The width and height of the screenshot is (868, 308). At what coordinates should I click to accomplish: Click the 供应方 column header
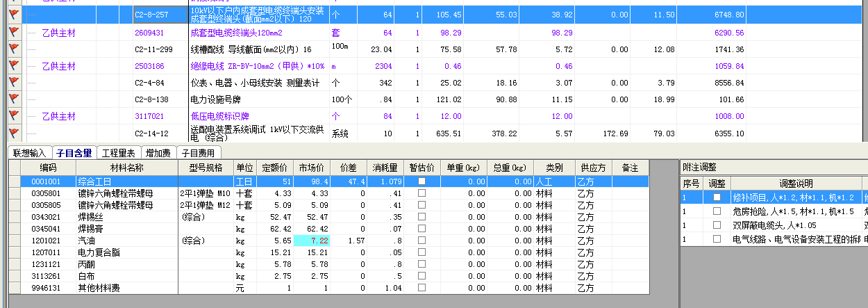pos(593,168)
